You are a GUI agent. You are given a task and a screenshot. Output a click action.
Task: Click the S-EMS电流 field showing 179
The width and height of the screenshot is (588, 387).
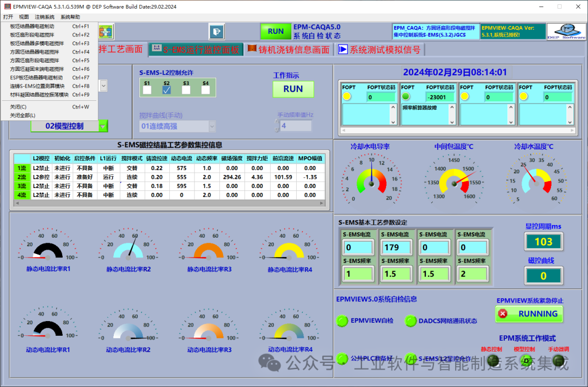coord(396,247)
